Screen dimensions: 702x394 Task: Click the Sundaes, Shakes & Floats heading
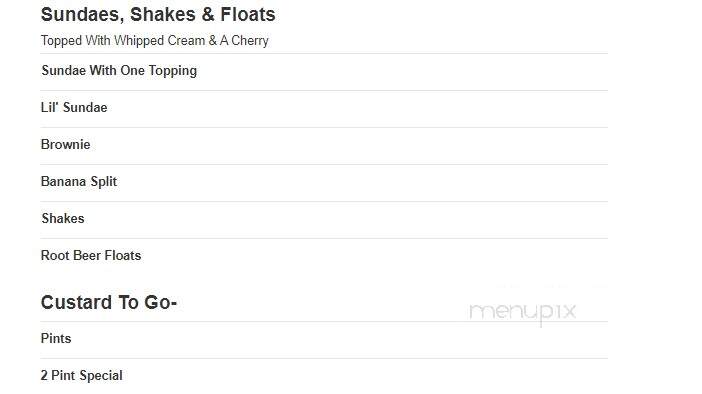coord(158,15)
